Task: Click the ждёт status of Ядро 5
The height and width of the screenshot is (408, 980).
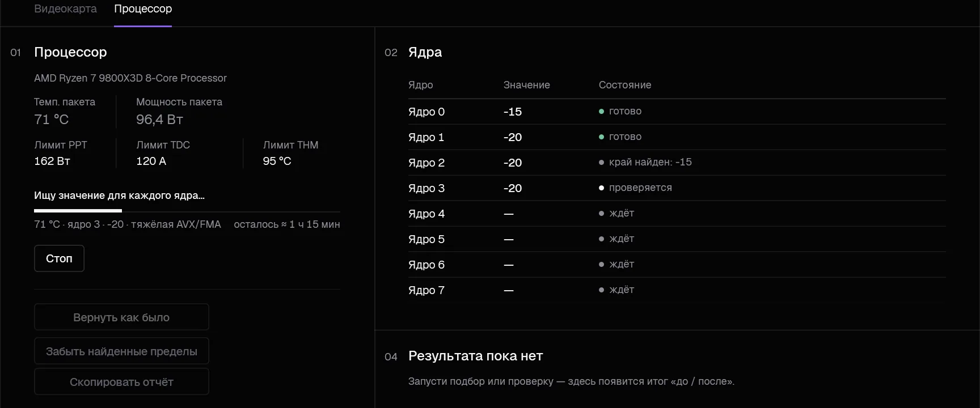Action: (x=622, y=239)
